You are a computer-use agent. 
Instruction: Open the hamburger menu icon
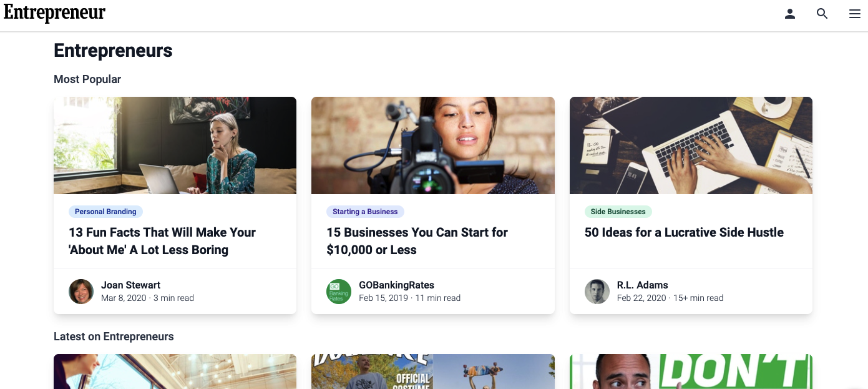tap(855, 14)
